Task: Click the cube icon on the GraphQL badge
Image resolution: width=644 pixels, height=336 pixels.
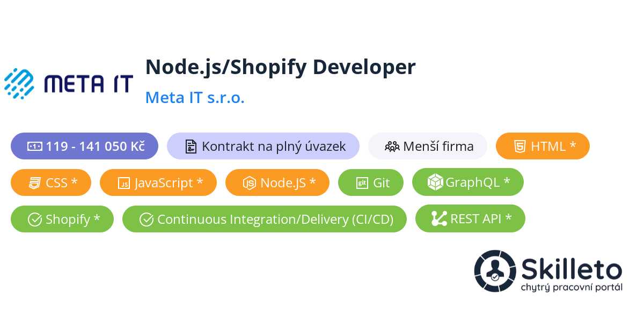Action: (435, 182)
